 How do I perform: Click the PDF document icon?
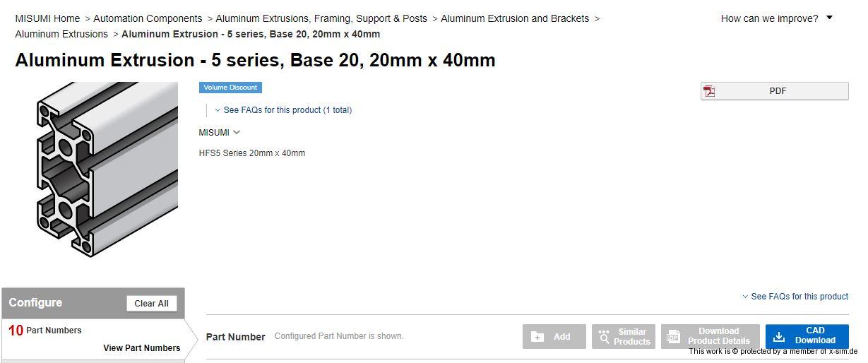point(709,91)
